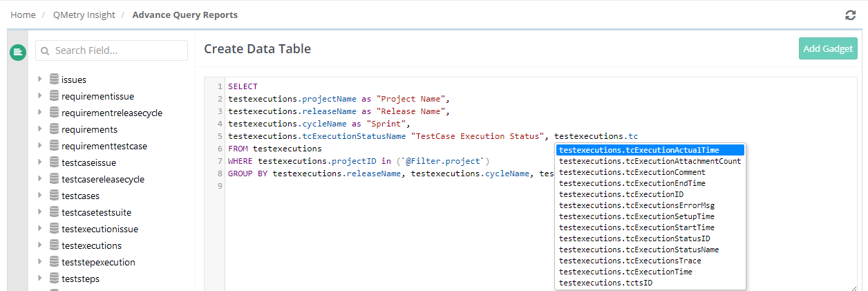The width and height of the screenshot is (868, 291).
Task: Click the WHERE projectID filter line
Action: click(359, 161)
